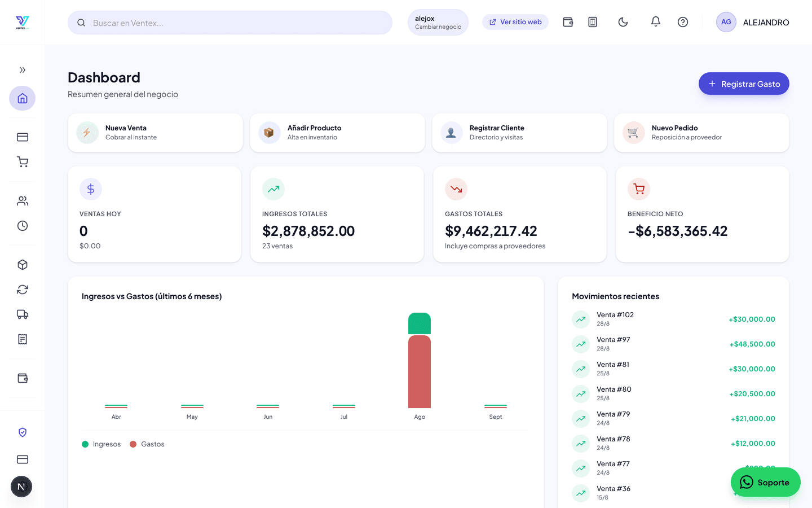Open the clients people sidebar icon
The width and height of the screenshot is (812, 508).
click(23, 201)
